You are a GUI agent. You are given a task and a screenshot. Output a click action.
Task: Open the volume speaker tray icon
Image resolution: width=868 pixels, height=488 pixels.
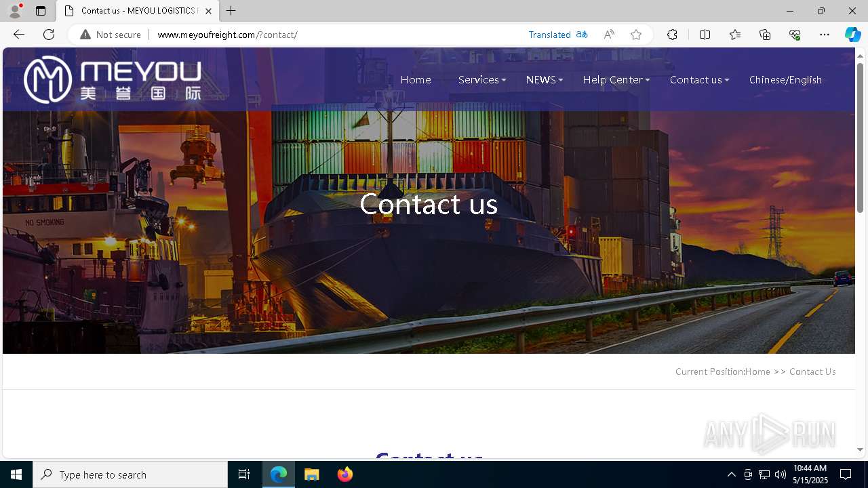pyautogui.click(x=781, y=474)
